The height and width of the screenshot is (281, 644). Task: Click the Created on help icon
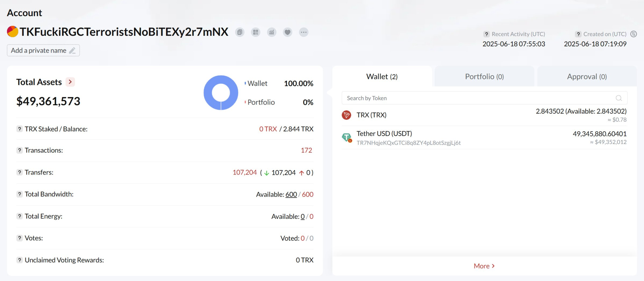578,34
